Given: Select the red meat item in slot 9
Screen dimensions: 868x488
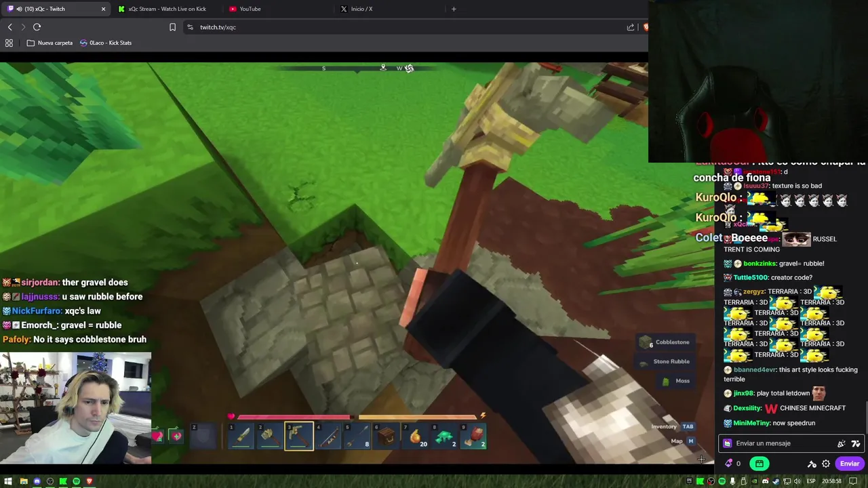Looking at the screenshot, I should tap(474, 436).
